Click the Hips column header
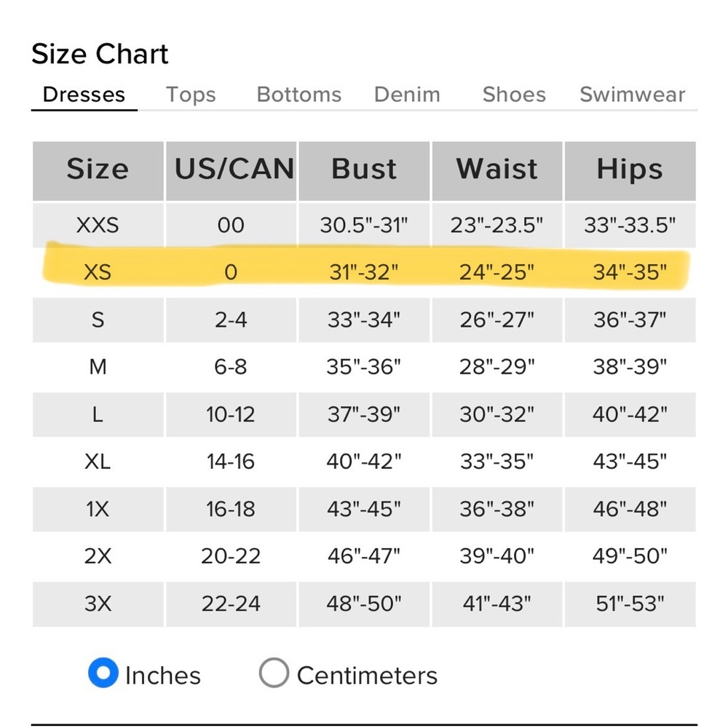Image resolution: width=728 pixels, height=728 pixels. pyautogui.click(x=630, y=171)
